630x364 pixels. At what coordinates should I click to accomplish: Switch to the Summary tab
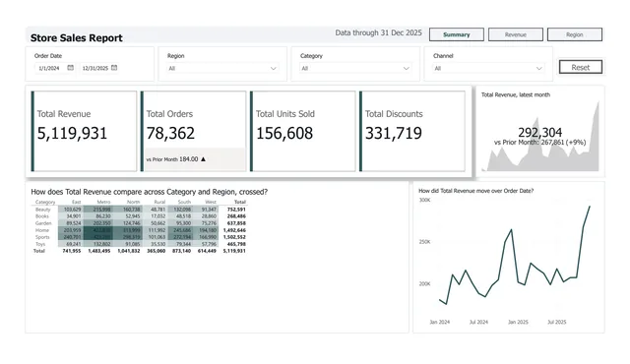[x=457, y=34]
